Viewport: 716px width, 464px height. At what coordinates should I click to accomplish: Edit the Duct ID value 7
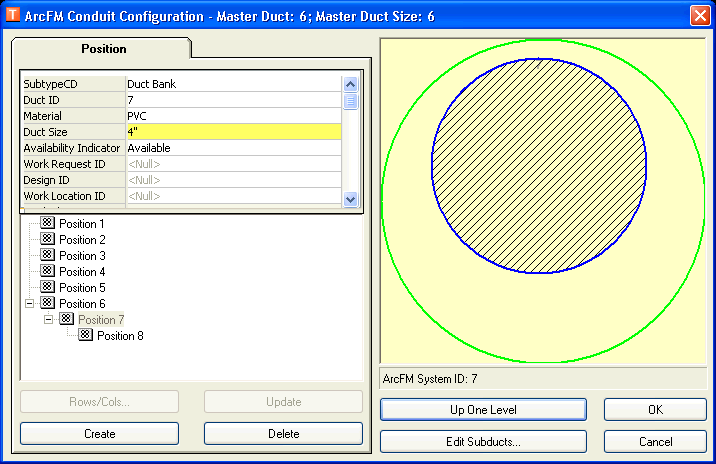(x=233, y=100)
